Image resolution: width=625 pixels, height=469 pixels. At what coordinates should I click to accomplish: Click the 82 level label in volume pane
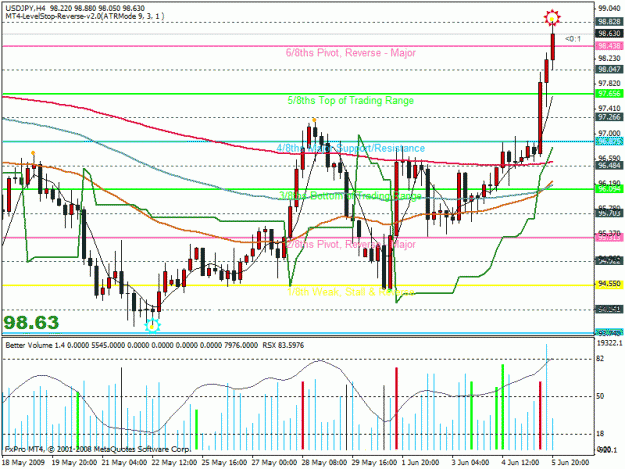pos(600,359)
